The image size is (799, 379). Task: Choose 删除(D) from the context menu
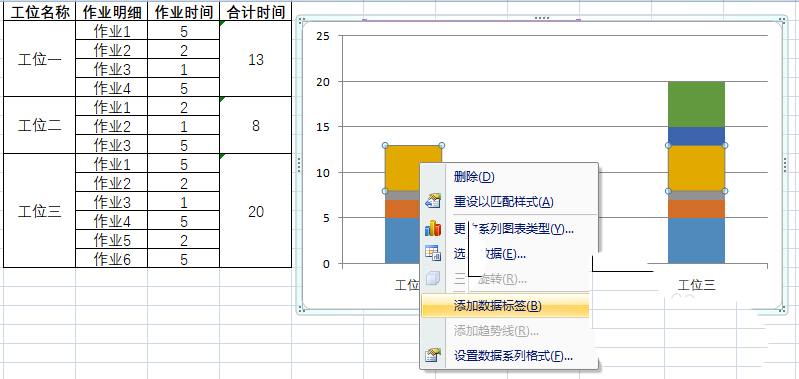tap(474, 177)
